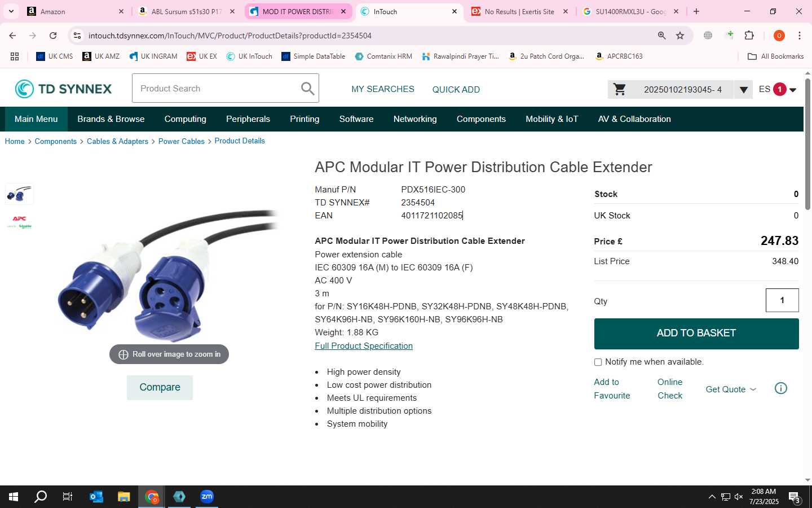Open the browser extensions puzzle icon
This screenshot has width=812, height=508.
coord(749,36)
